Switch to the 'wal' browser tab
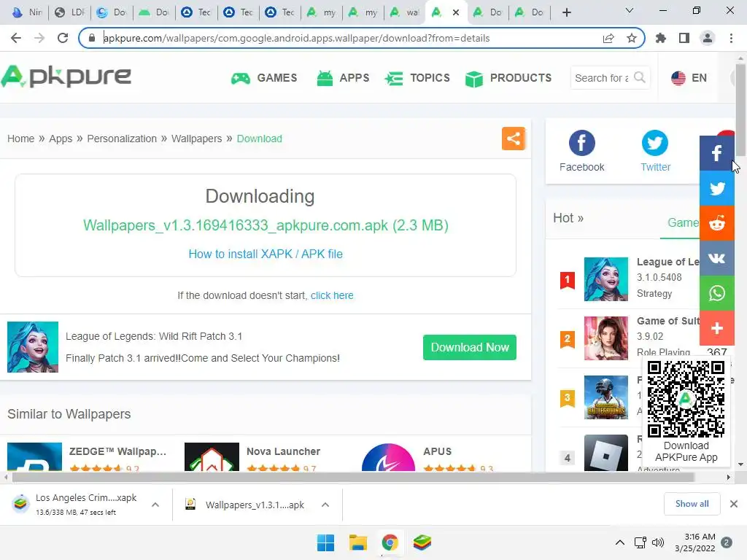747x560 pixels. point(404,12)
